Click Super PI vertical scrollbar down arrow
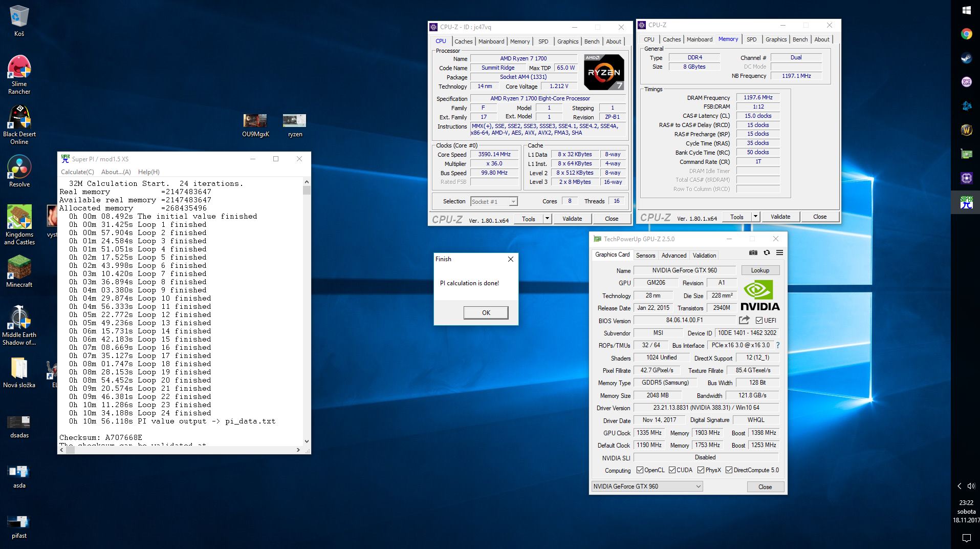 click(x=307, y=441)
